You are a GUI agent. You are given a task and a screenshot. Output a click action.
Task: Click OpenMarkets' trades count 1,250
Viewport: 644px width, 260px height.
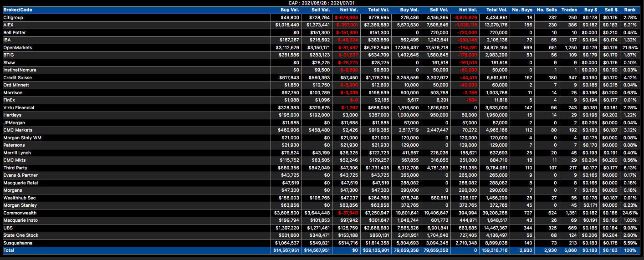571,47
